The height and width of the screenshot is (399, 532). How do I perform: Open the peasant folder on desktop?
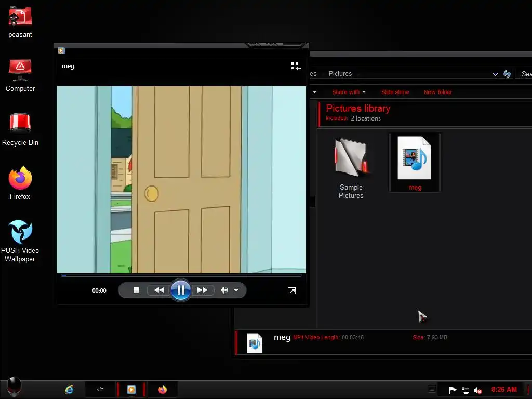[20, 22]
